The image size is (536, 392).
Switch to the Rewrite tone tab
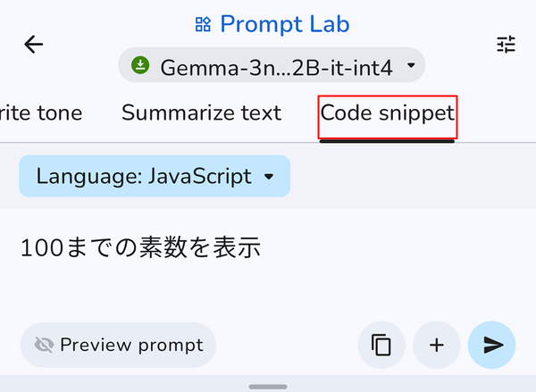40,113
